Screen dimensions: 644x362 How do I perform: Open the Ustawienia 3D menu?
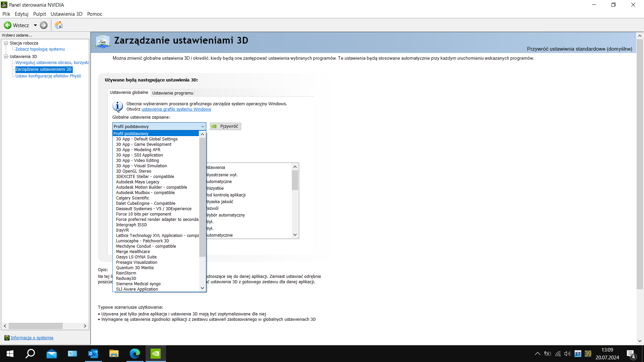[66, 14]
